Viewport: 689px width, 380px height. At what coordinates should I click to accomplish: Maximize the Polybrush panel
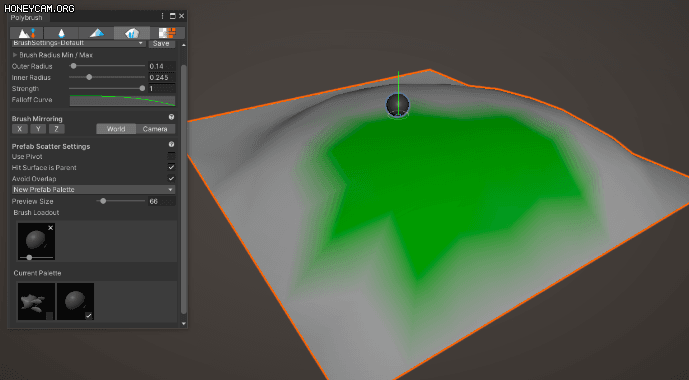click(173, 16)
